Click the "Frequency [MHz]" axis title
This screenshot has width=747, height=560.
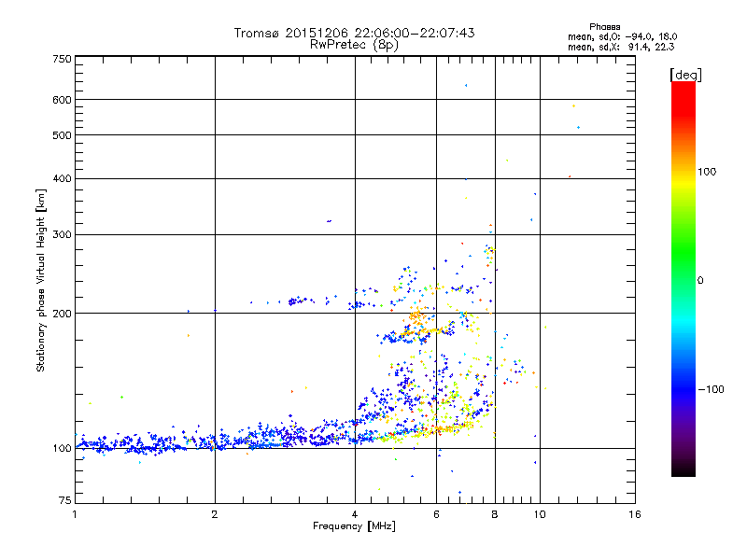point(354,526)
